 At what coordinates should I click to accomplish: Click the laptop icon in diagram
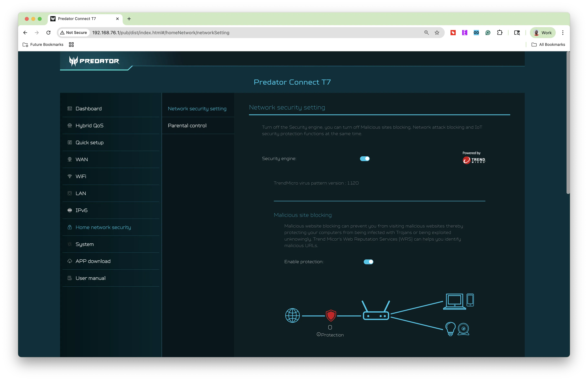tap(454, 301)
